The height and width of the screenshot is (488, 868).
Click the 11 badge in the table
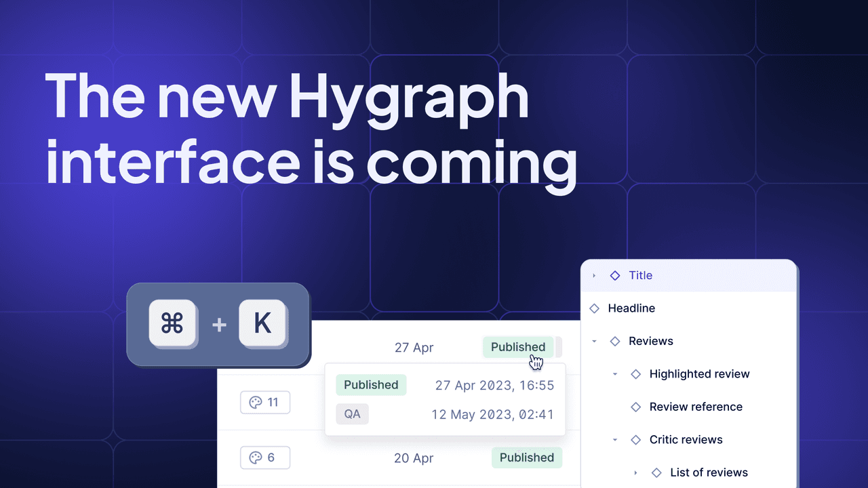pos(265,403)
